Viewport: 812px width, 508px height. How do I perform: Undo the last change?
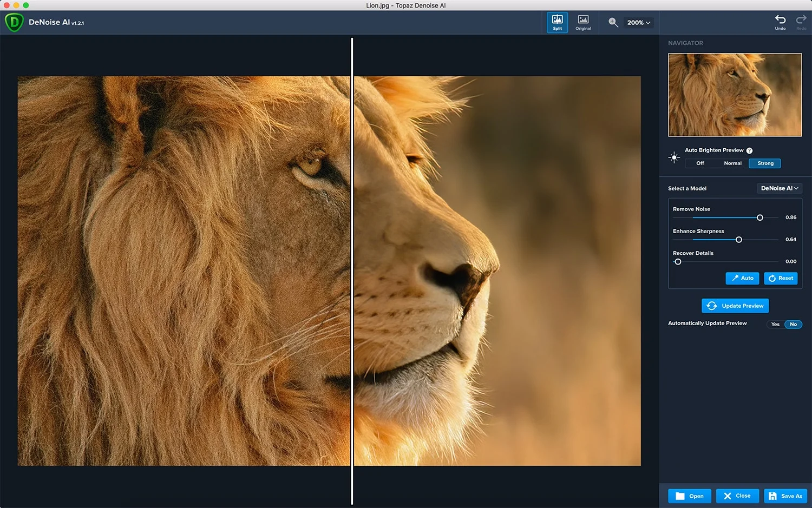(x=780, y=22)
